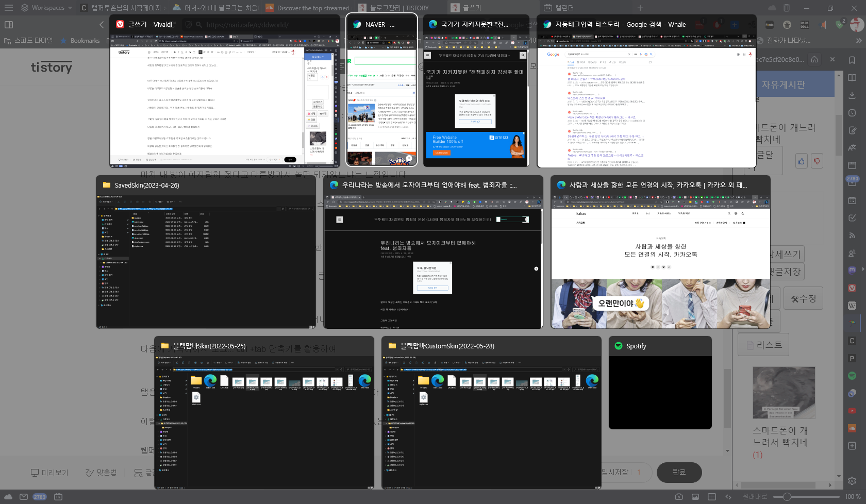This screenshot has width=866, height=504.
Task: Open the Translate panel icon
Action: point(852,148)
